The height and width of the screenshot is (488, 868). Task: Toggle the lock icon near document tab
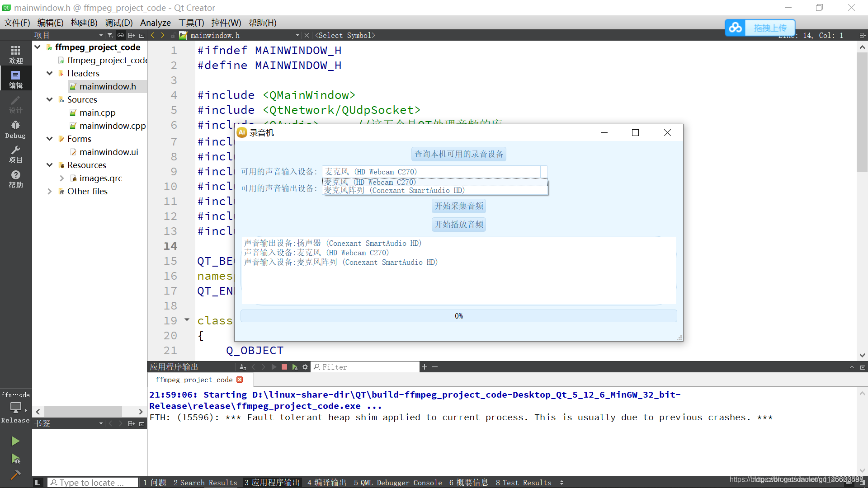173,35
